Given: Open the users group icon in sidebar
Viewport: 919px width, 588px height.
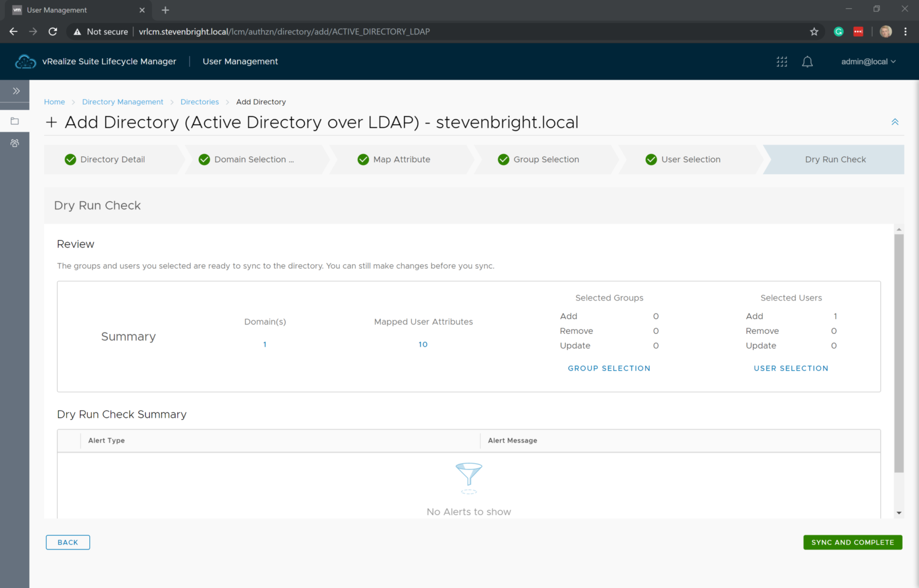Looking at the screenshot, I should (15, 143).
